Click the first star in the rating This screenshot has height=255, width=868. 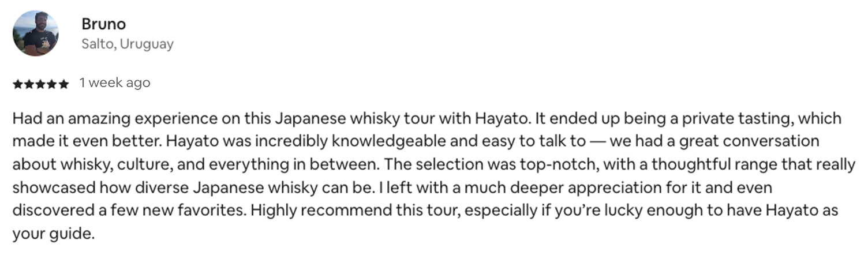coord(17,84)
